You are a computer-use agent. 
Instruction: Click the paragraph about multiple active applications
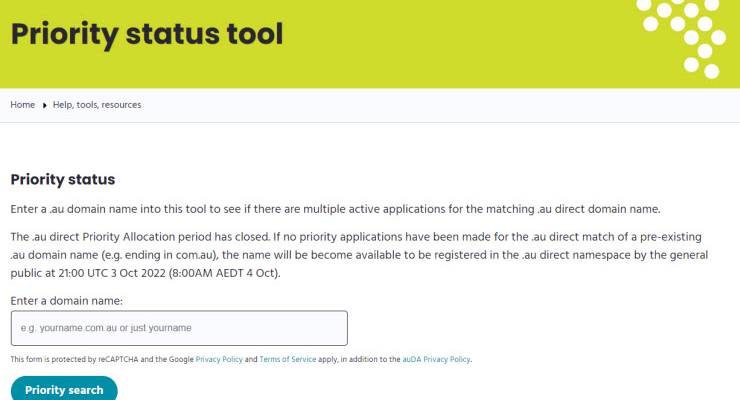[x=336, y=209]
